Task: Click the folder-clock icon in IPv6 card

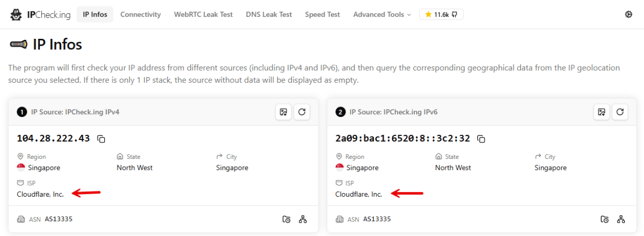Action: pyautogui.click(x=605, y=219)
